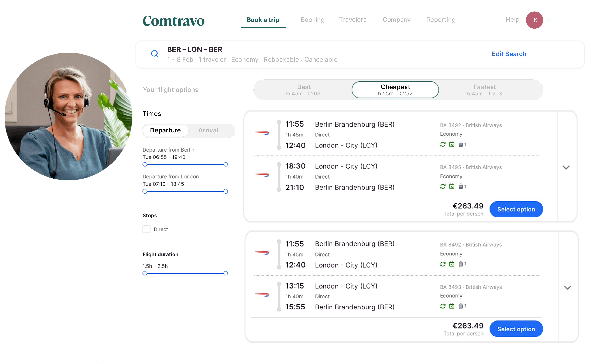Click cancelable calendar icon on BA 8495 flight

(x=452, y=186)
